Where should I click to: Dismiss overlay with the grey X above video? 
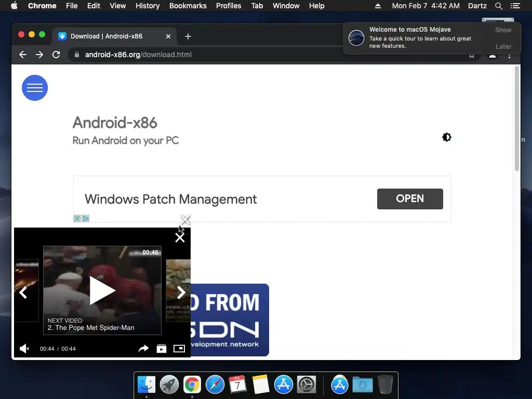[x=185, y=220]
